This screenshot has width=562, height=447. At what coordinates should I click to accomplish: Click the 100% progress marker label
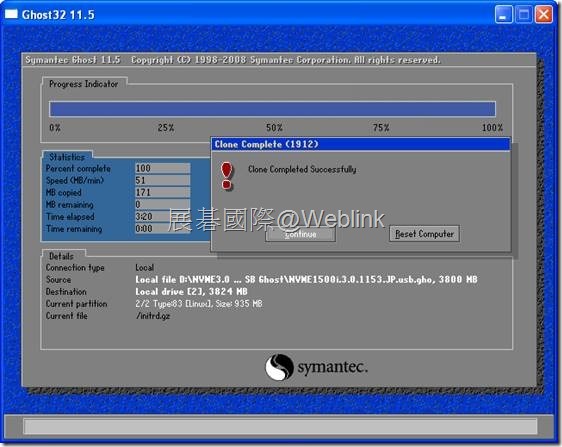point(492,128)
